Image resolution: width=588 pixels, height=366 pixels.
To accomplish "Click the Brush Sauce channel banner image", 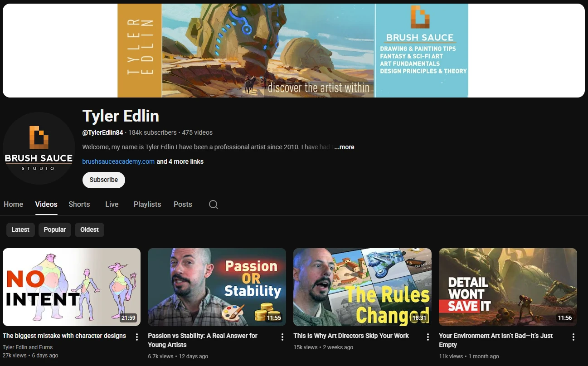I will (x=293, y=50).
